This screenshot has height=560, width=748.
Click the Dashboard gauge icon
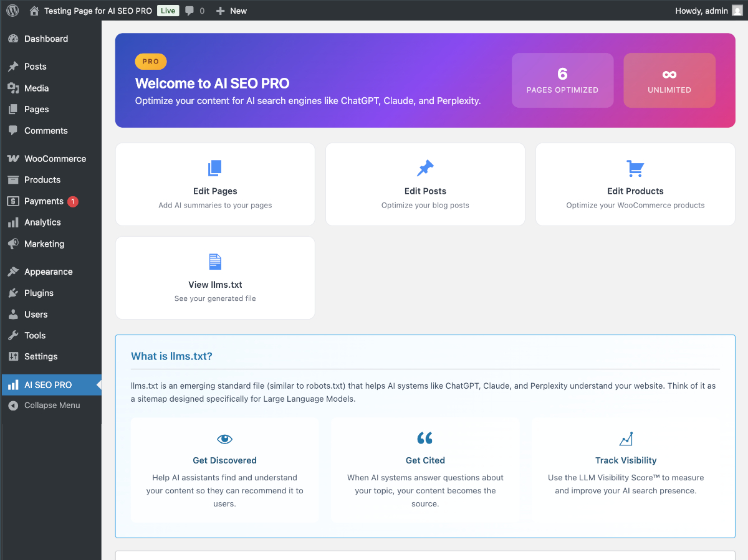pyautogui.click(x=13, y=39)
